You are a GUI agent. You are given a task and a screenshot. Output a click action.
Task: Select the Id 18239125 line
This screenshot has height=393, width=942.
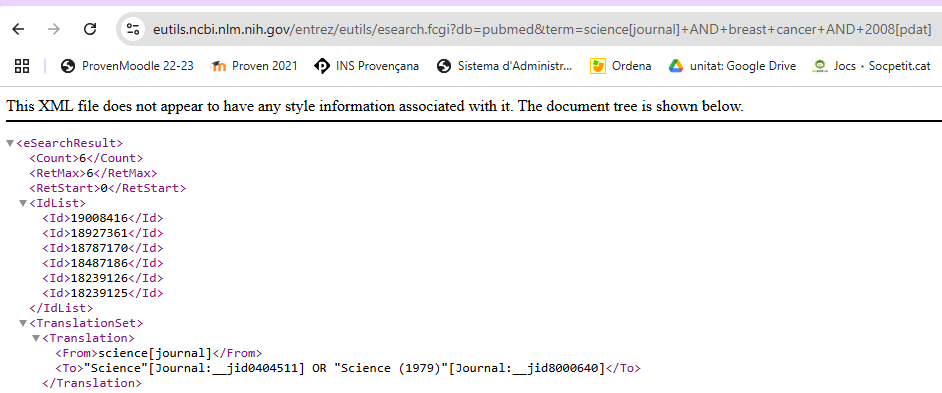click(x=103, y=293)
